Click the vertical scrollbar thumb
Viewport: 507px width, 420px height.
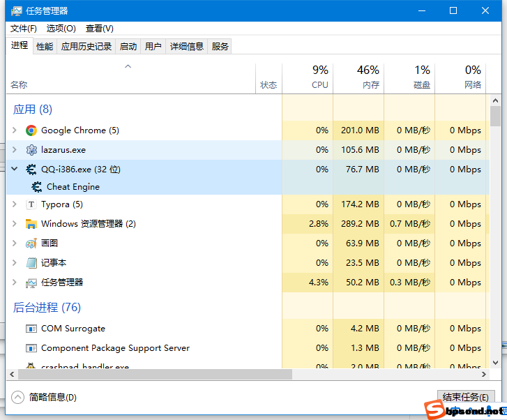tap(495, 117)
